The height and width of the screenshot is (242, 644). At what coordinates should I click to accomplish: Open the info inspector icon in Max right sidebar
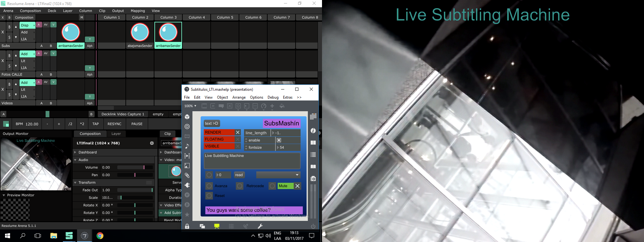[313, 130]
